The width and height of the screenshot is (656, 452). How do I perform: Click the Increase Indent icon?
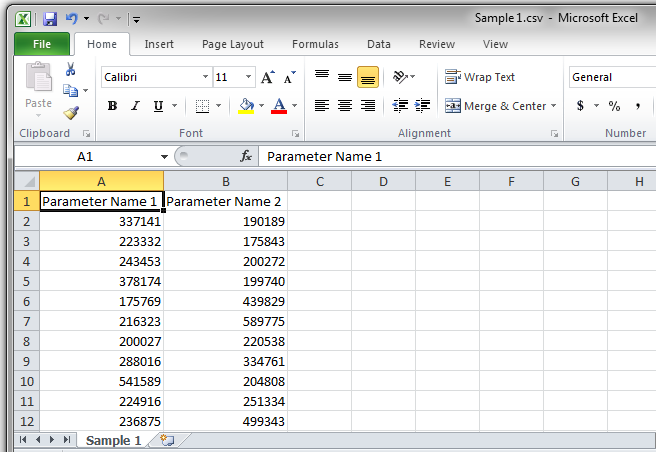423,106
